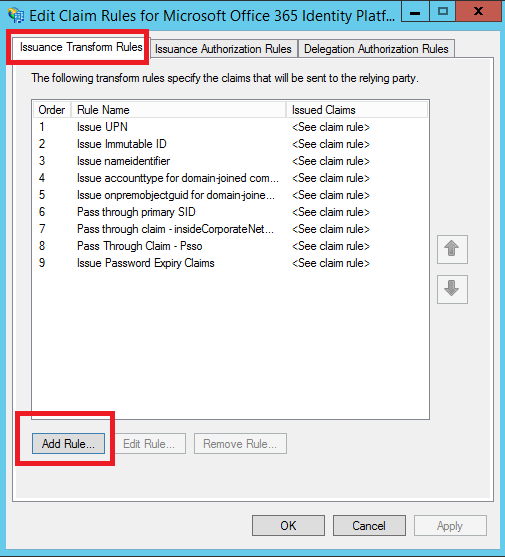
Task: Select Issue Password Expiry Claims rule
Action: [230, 263]
